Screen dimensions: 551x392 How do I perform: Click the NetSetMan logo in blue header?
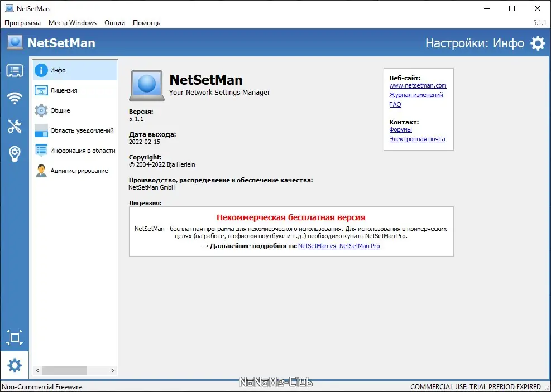[15, 43]
